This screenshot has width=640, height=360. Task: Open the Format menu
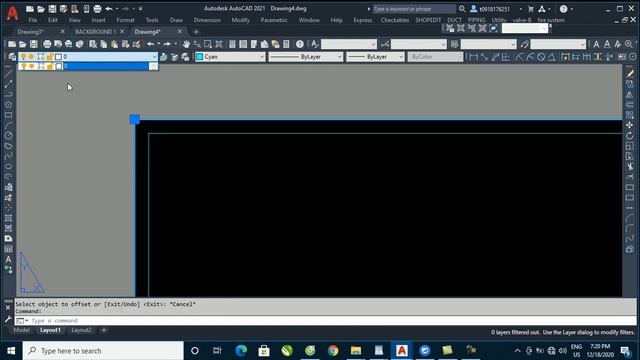point(125,20)
